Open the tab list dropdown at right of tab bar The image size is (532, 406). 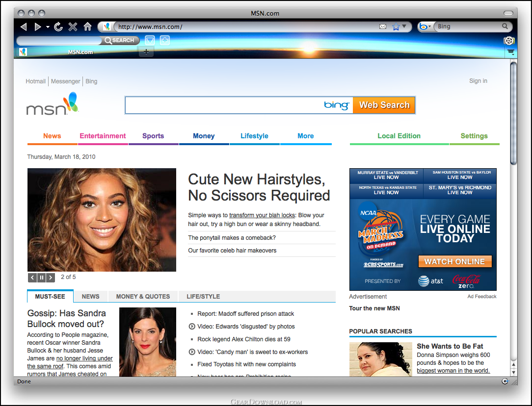coord(511,52)
